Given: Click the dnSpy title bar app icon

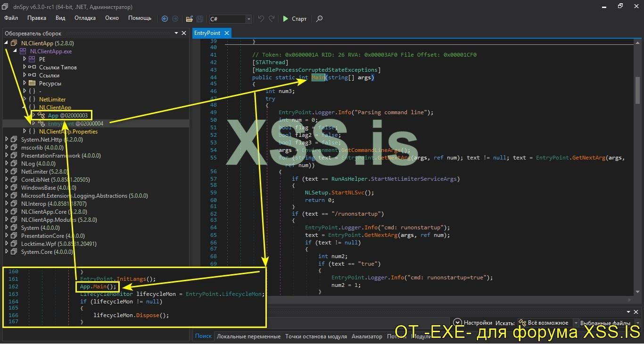Looking at the screenshot, I should 5,7.
